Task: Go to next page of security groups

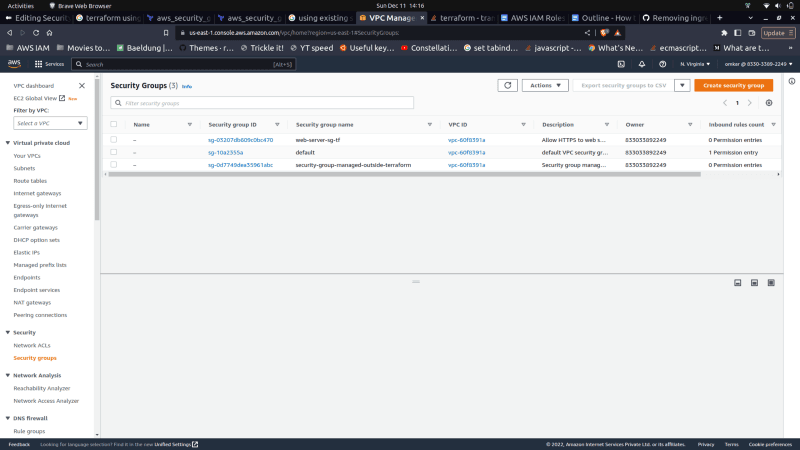Action: click(749, 103)
